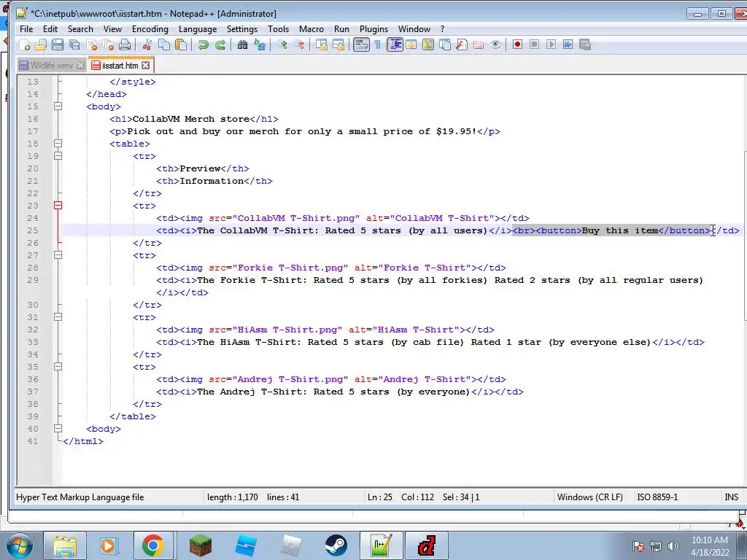Open Folder as Workspace icon
Image resolution: width=747 pixels, height=560 pixels.
(479, 44)
